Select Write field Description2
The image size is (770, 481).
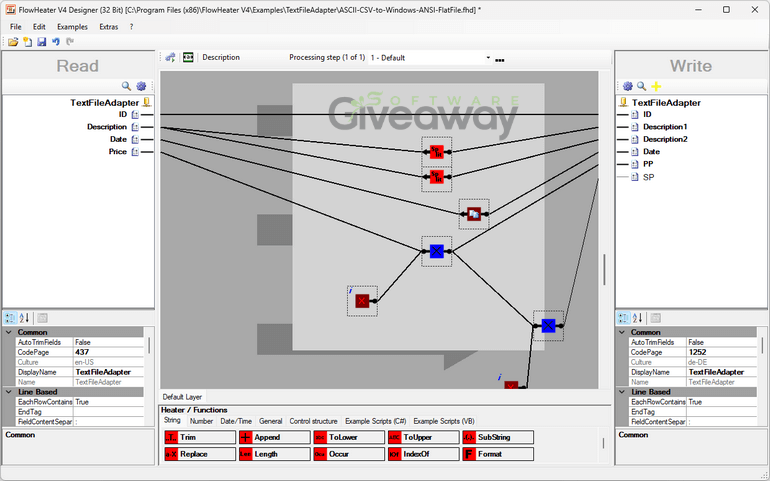coord(665,139)
